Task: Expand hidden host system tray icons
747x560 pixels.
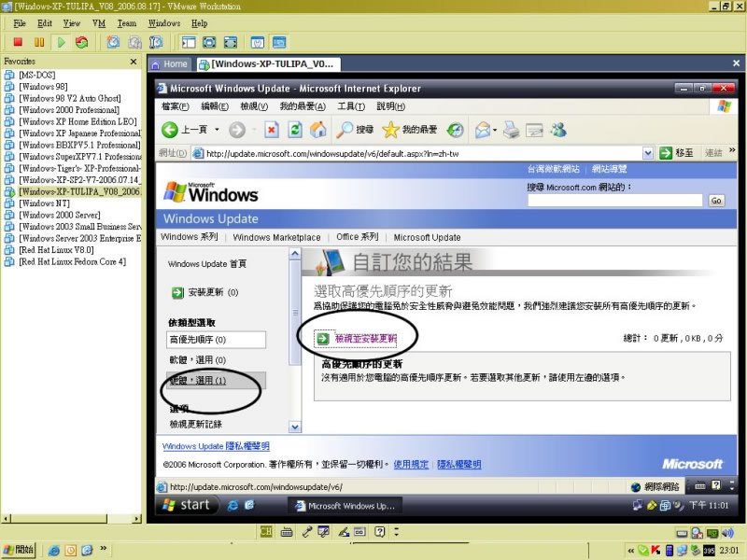Action: click(x=631, y=551)
